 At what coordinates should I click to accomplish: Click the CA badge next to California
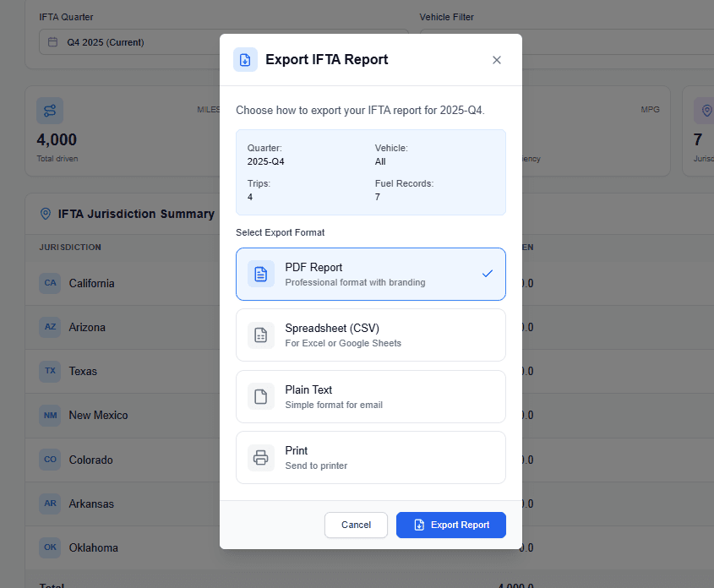coord(50,283)
